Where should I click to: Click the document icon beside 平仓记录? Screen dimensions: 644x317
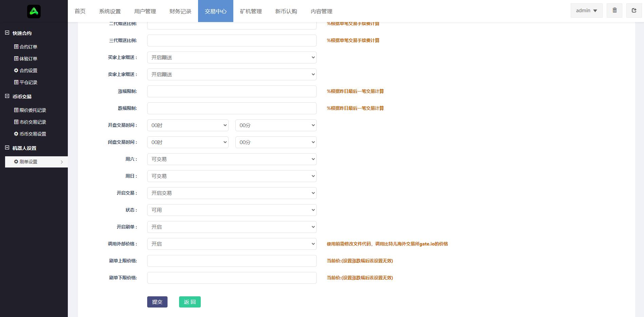16,82
